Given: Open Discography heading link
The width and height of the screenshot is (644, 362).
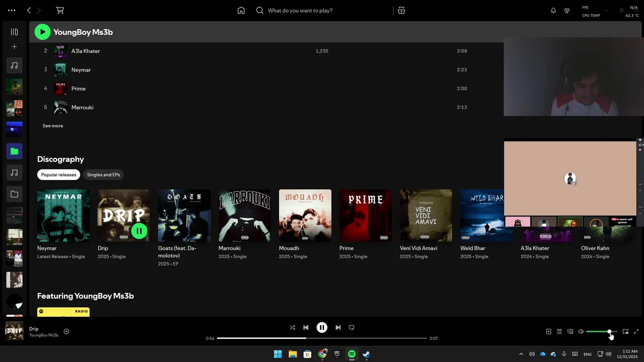Looking at the screenshot, I should coord(60,159).
